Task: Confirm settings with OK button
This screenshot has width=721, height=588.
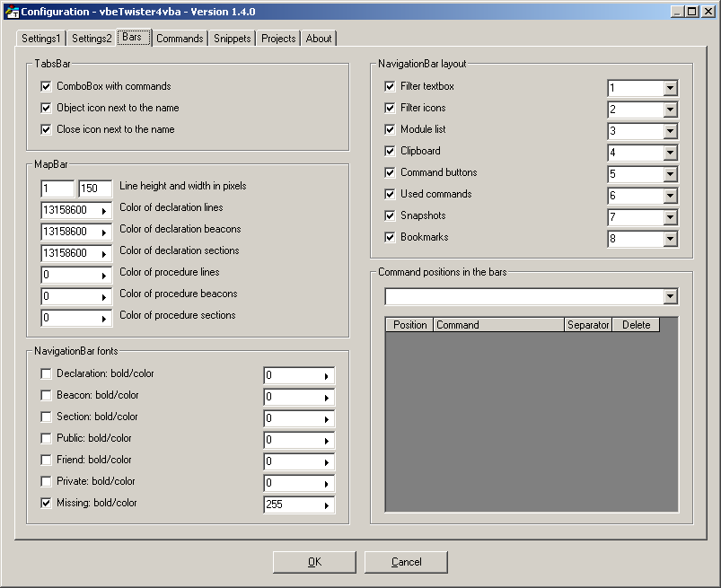Action: (314, 562)
